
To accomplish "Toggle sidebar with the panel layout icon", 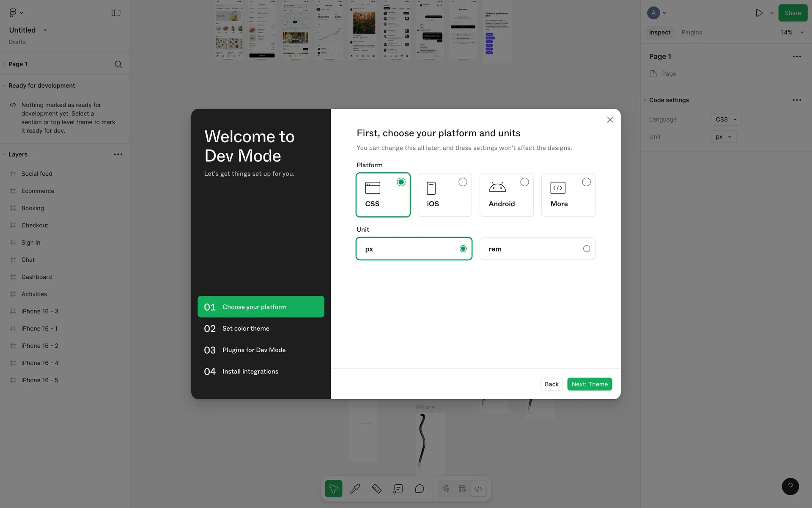I will tap(116, 13).
